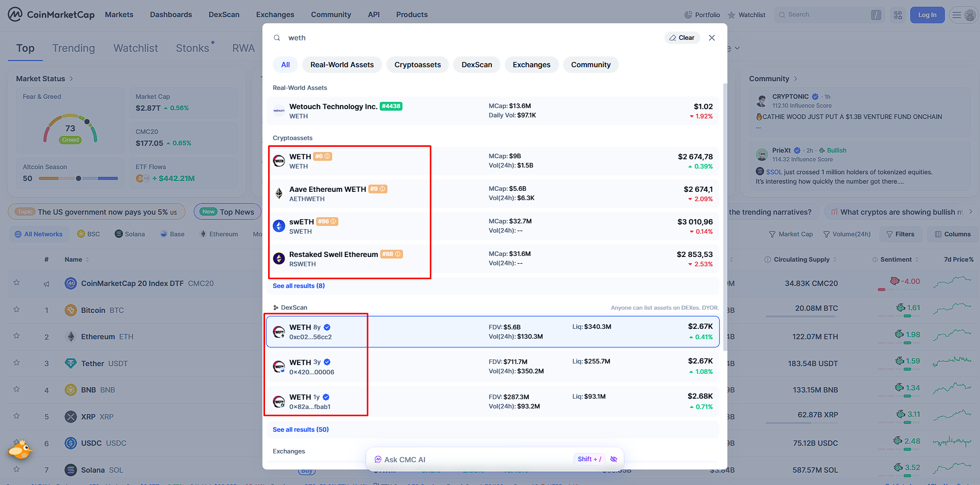Click WETH 8y DexScan token icon
980x485 pixels.
[279, 331]
